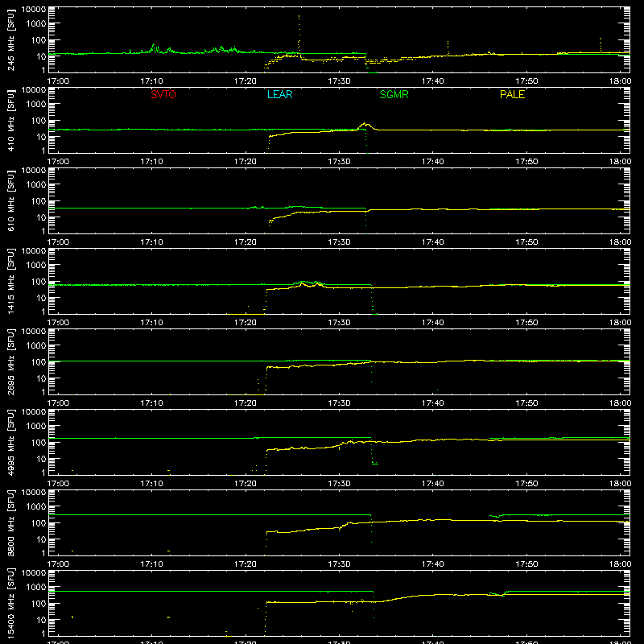Click the 17:20 tick label under 610 MHz plot
The image size is (644, 644).
[x=246, y=242]
